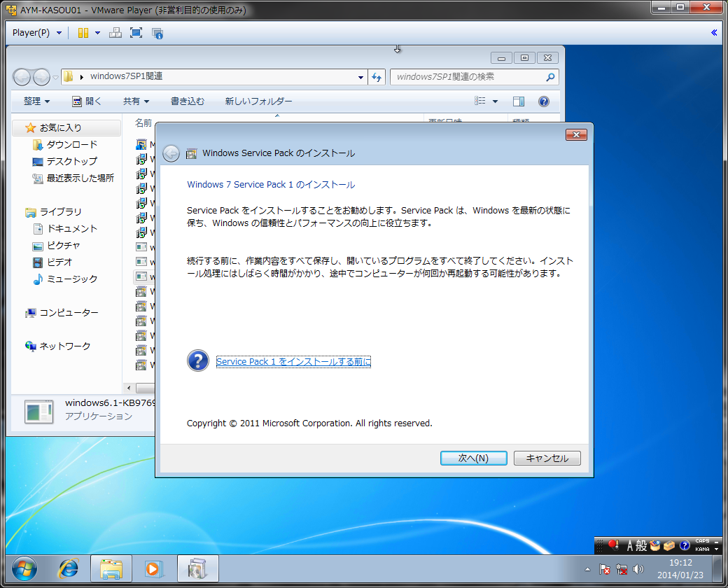Click the search magnifier icon in Explorer
Viewport: 728px width, 588px height.
[x=551, y=77]
